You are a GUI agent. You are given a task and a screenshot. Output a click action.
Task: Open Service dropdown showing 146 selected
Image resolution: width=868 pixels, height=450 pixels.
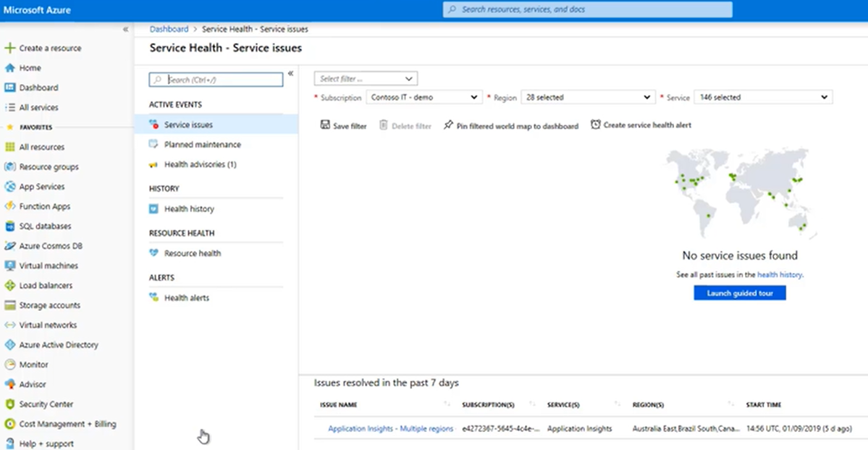click(763, 97)
